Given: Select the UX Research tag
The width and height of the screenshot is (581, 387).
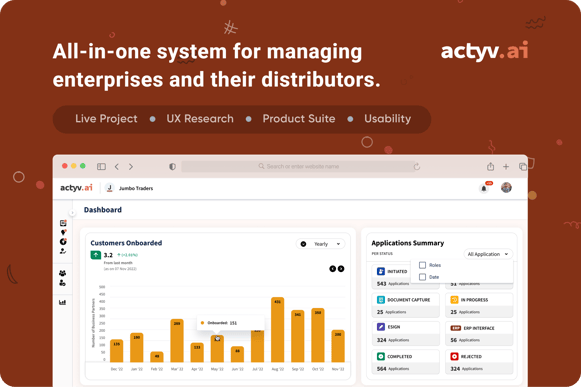Looking at the screenshot, I should tap(200, 119).
